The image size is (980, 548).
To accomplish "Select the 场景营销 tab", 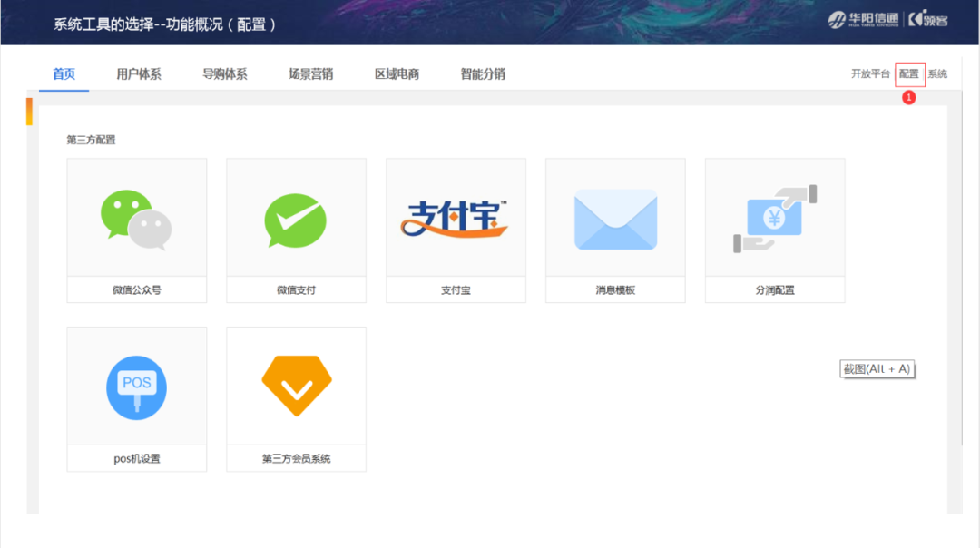I will pyautogui.click(x=310, y=73).
